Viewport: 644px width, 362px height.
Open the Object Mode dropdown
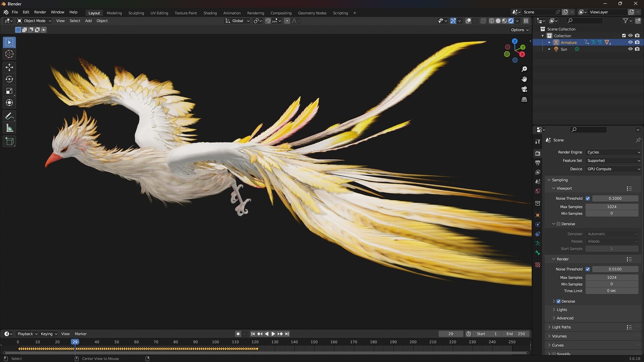(34, 21)
